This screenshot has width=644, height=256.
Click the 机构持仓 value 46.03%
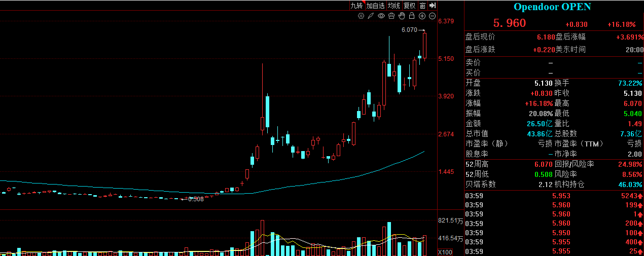coord(630,185)
